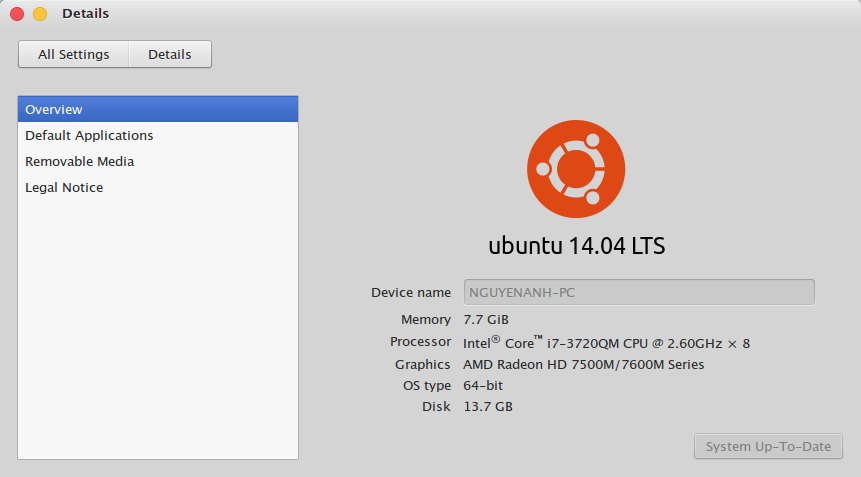Close the Details window
861x477 pixels.
[17, 14]
